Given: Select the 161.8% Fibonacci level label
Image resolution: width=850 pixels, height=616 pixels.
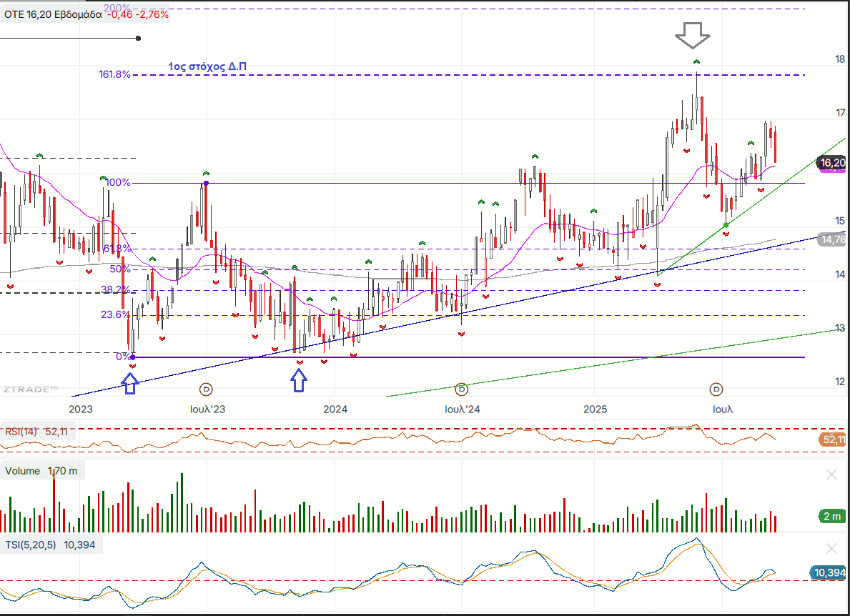Looking at the screenshot, I should tap(114, 74).
